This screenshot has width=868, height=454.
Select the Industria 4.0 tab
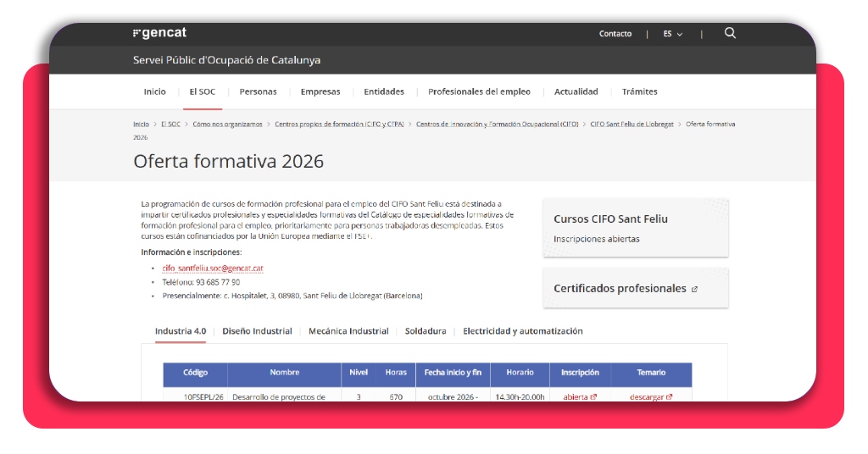(x=181, y=331)
